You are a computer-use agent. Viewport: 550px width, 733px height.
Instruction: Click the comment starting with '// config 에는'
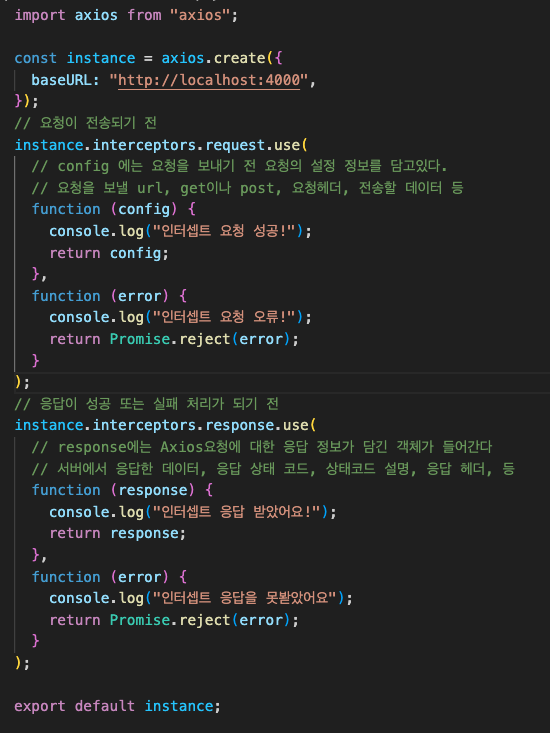239,166
